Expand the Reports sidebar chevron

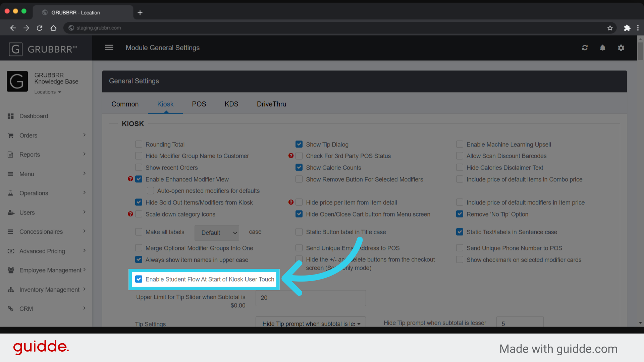(84, 154)
